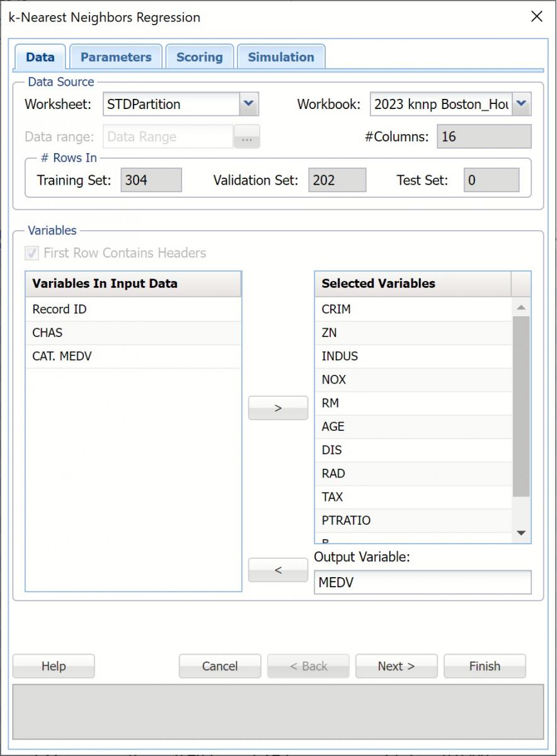
Task: Move variable to Selected Variables with > button
Action: pos(278,408)
